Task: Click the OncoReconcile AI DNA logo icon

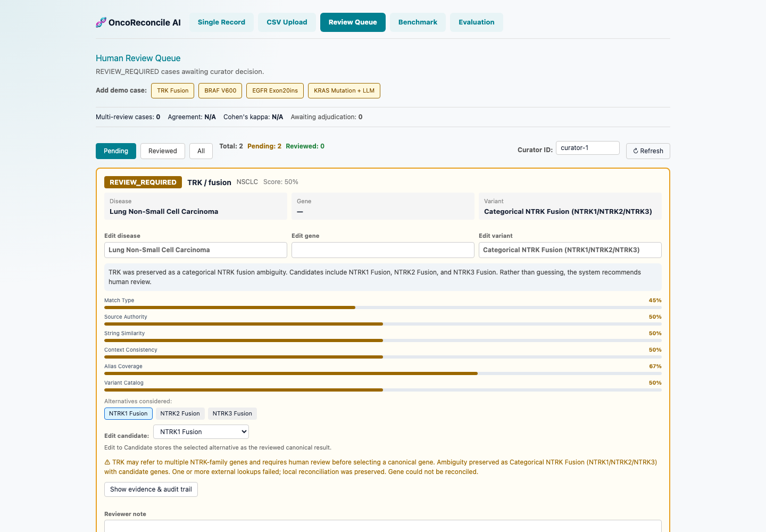Action: [x=101, y=22]
